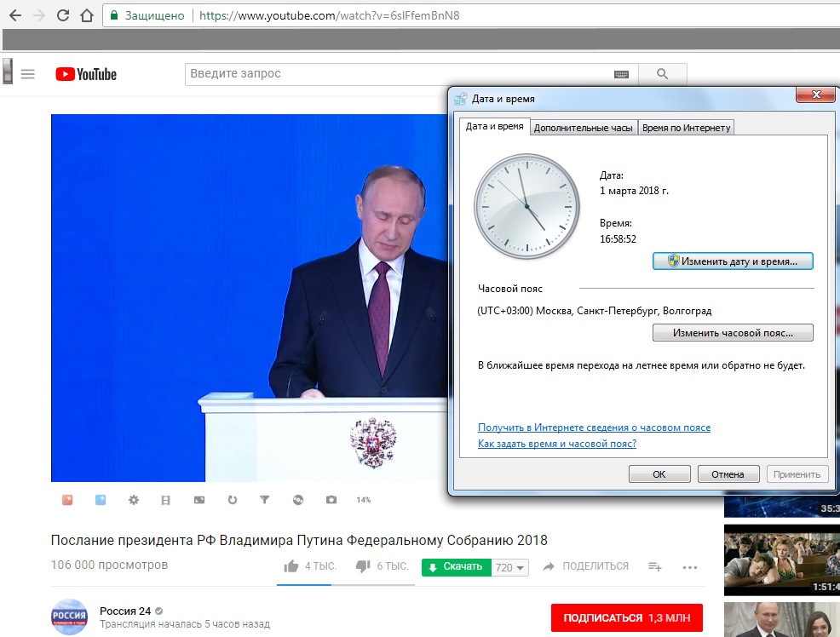840x637 pixels.
Task: Click Изменить дату и время button
Action: 733,261
